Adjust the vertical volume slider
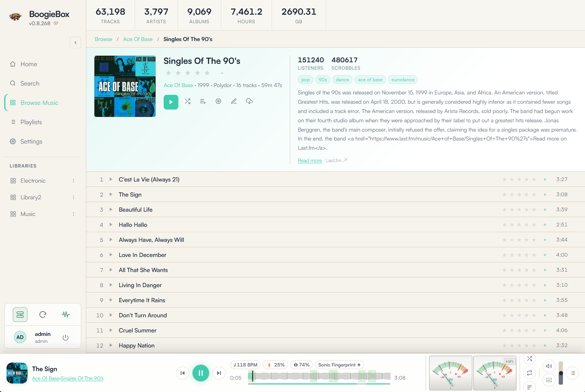The image size is (585, 392). coord(561,373)
